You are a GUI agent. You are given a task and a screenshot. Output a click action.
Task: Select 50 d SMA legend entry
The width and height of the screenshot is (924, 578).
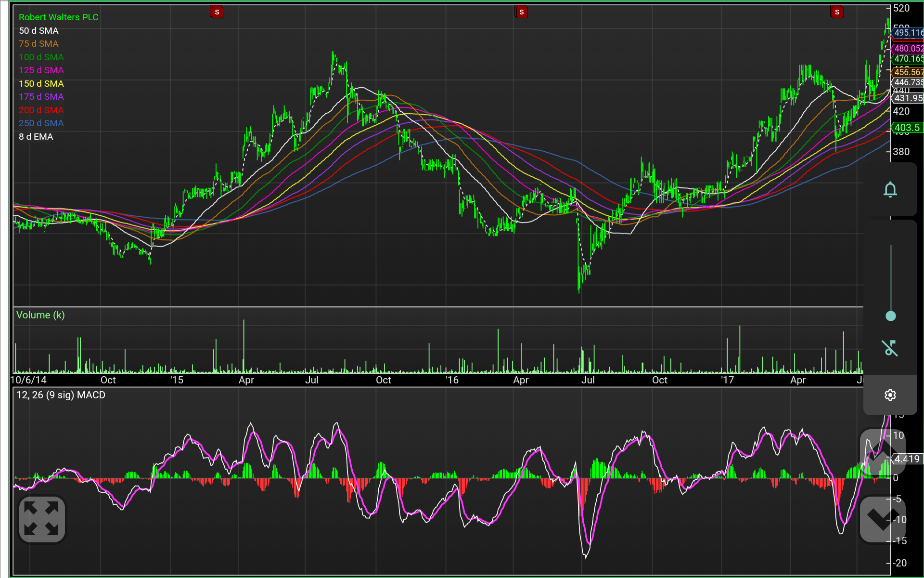38,31
